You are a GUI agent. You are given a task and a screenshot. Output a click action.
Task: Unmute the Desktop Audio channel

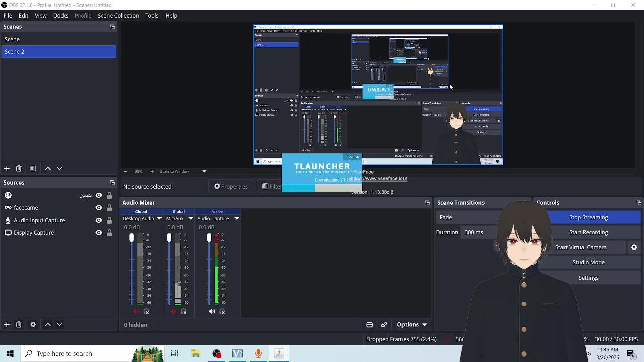(136, 312)
